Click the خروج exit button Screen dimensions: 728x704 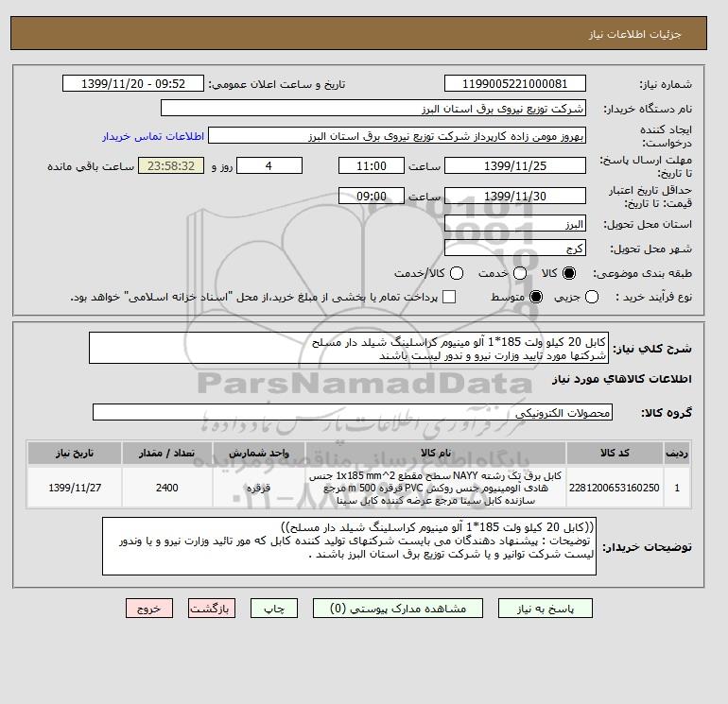pyautogui.click(x=149, y=609)
